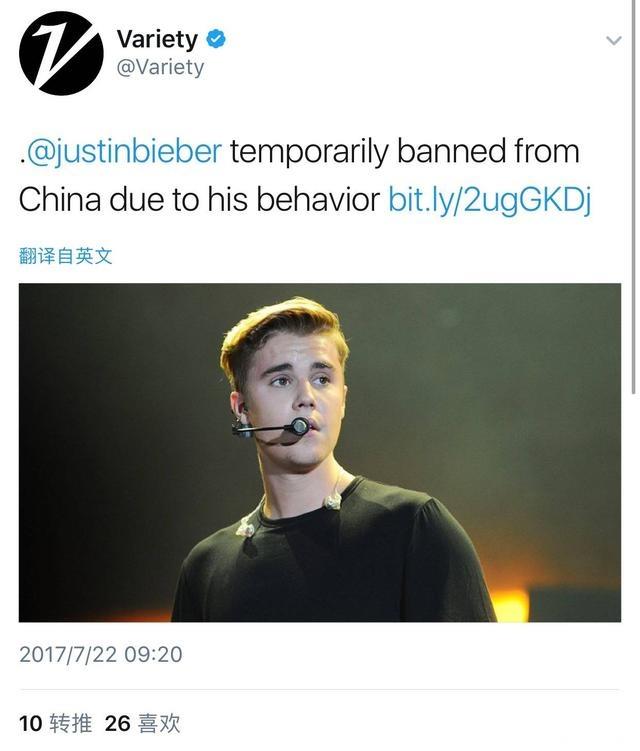Click the divider line above the counts
640x751 pixels.
pos(320,690)
